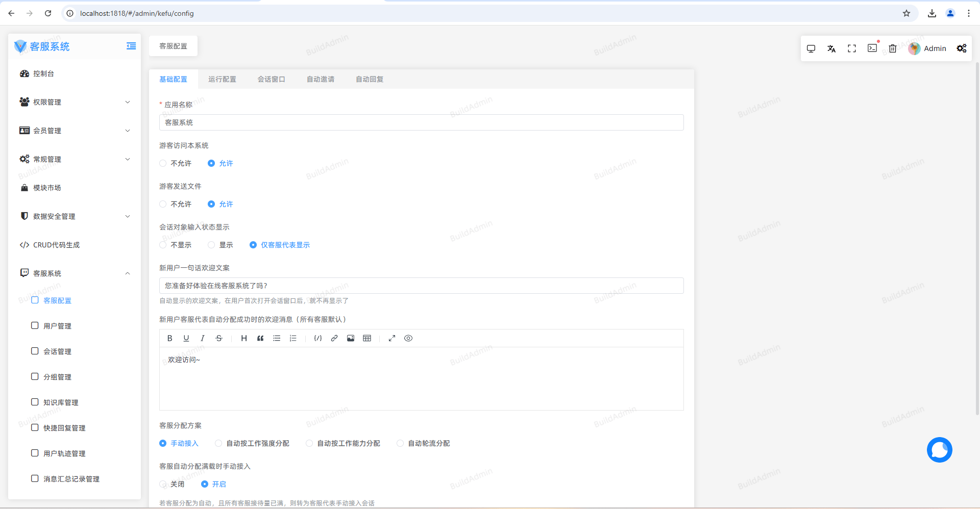
Task: Click inside the welcome message editor area
Action: pyautogui.click(x=422, y=378)
